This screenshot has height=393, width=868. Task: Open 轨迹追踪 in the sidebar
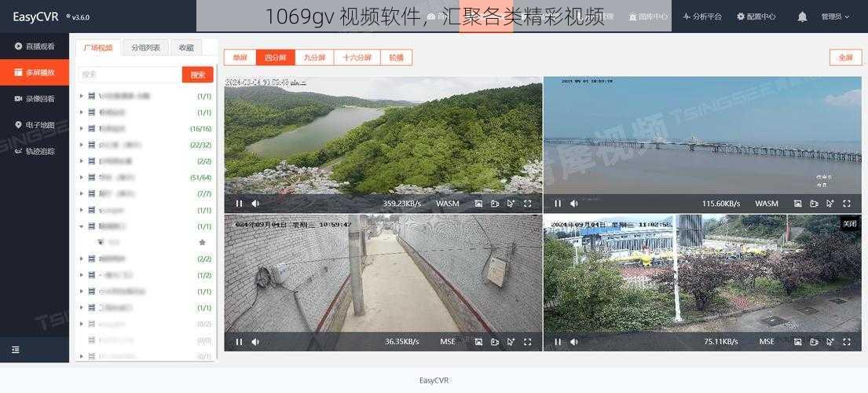[x=35, y=151]
